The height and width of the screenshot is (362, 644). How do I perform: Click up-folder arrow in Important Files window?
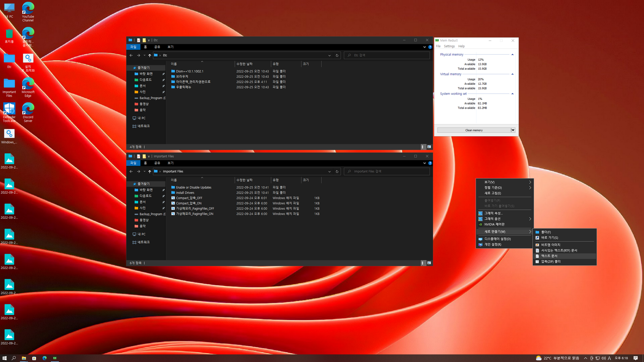coord(149,171)
